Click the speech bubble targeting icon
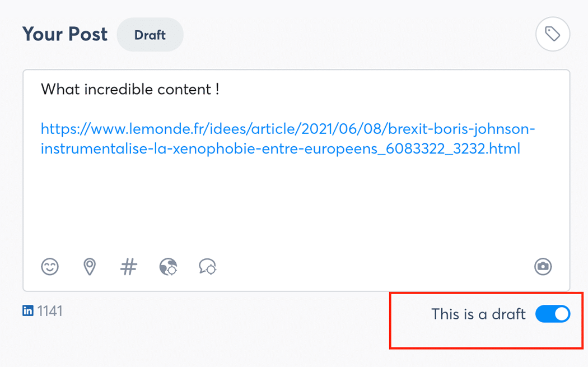This screenshot has width=588, height=367. (208, 267)
